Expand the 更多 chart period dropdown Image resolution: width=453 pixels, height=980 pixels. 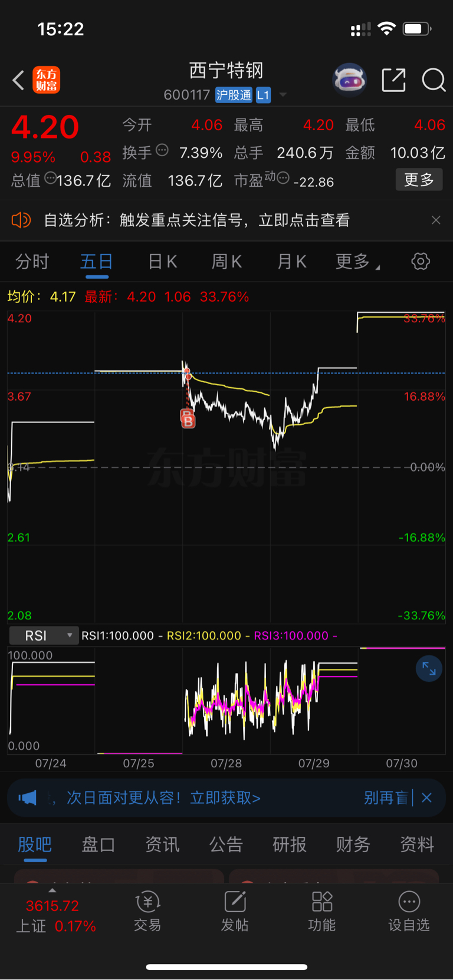tap(357, 262)
